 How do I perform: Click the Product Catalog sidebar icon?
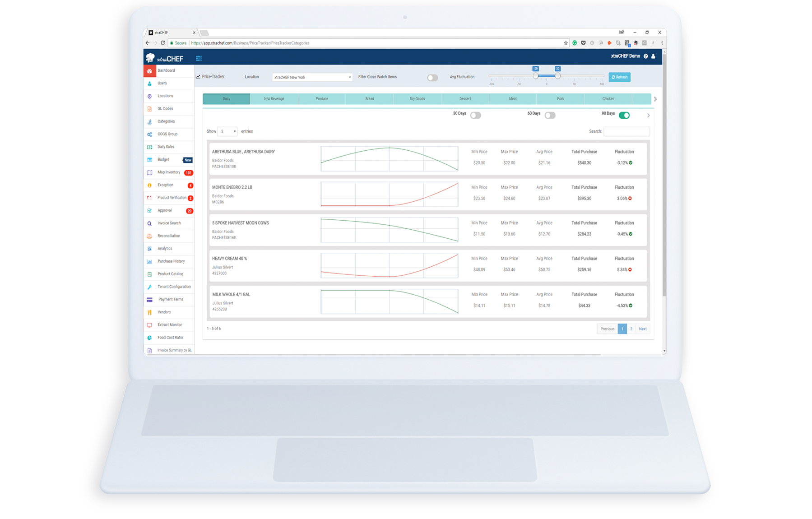pos(150,274)
